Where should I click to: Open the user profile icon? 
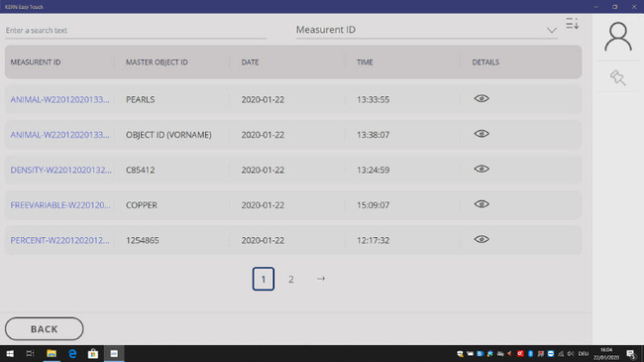pos(617,37)
